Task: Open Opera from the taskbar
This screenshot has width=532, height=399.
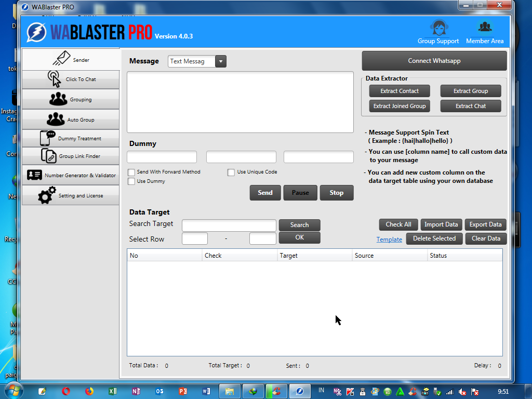Action: pos(66,391)
